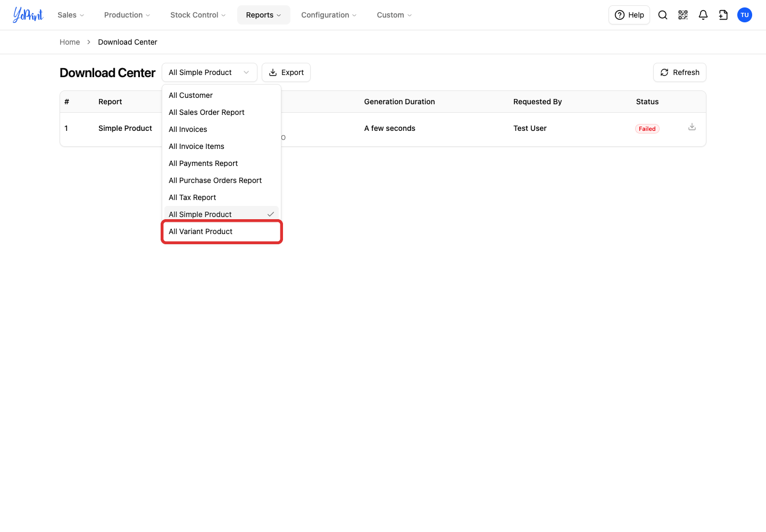Click the Test User cell

click(530, 128)
